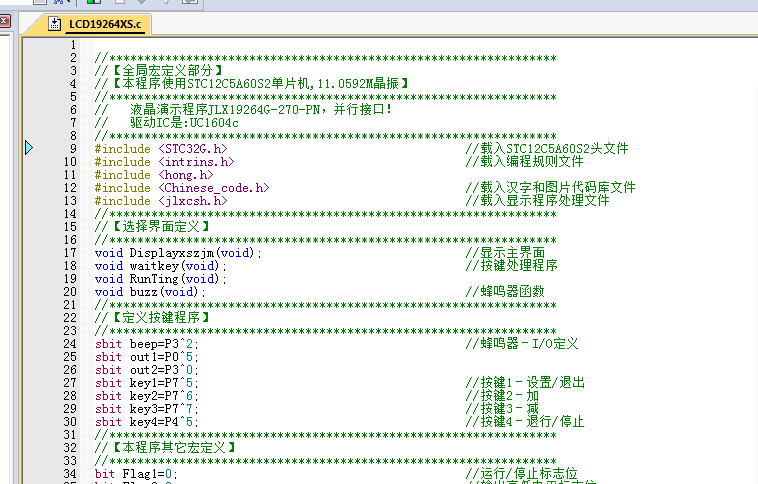Click the sbit beep=P3^2; line
The height and width of the screenshot is (484, 758).
pos(146,344)
